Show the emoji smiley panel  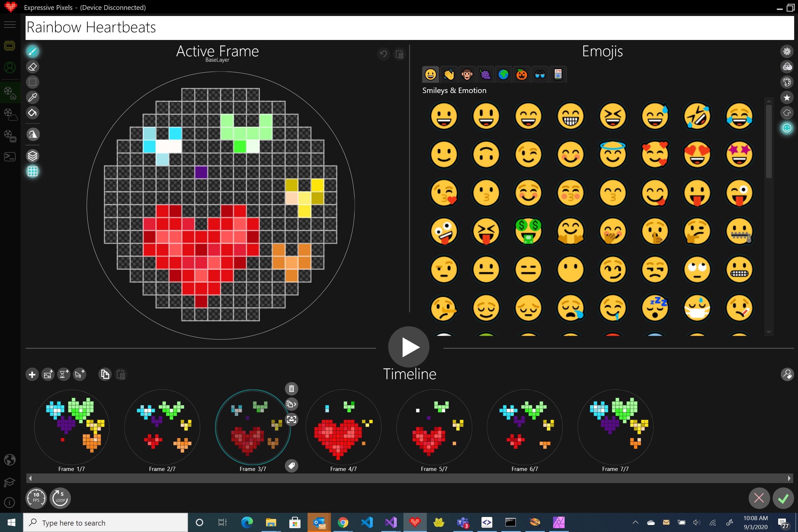(787, 128)
